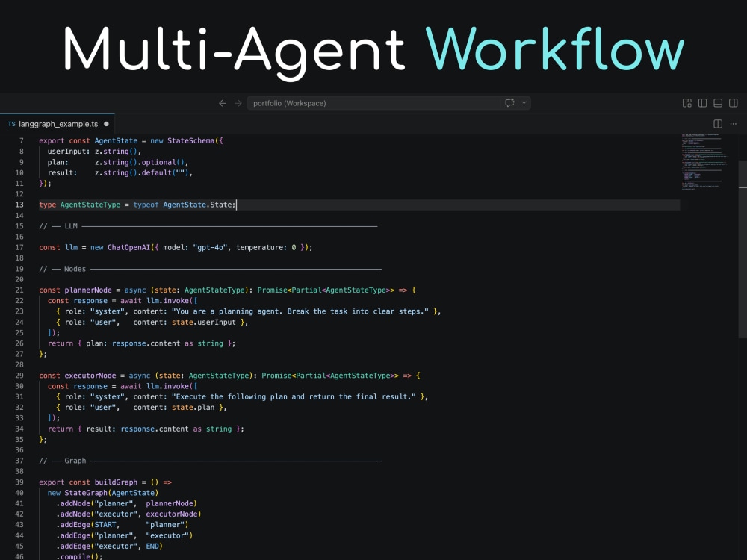Click the vertical editor scrollbar
The width and height of the screenshot is (747, 560).
click(743, 249)
